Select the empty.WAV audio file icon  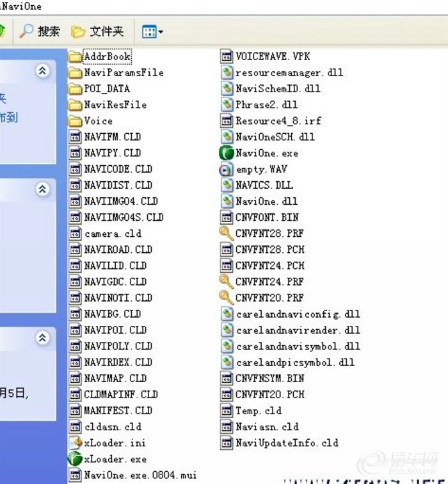(x=226, y=169)
